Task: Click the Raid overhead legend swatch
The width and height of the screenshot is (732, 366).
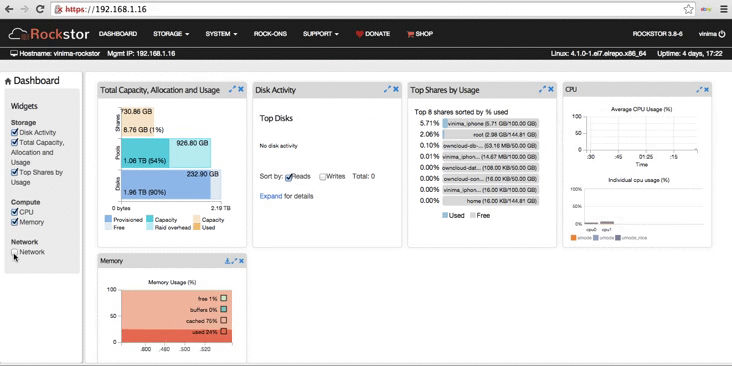Action: (x=149, y=227)
